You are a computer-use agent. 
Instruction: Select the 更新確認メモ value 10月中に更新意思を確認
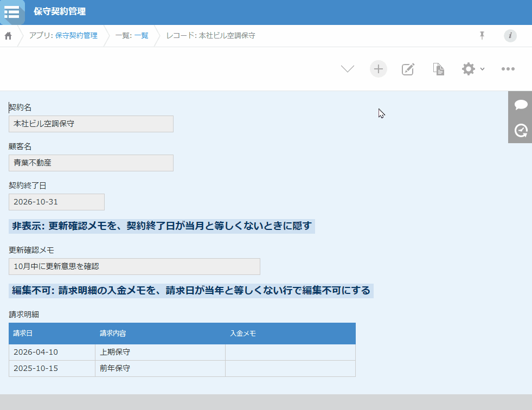pyautogui.click(x=134, y=266)
